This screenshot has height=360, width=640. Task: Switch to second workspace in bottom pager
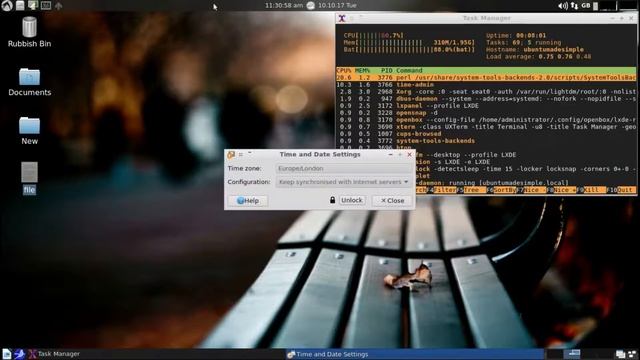point(572,354)
